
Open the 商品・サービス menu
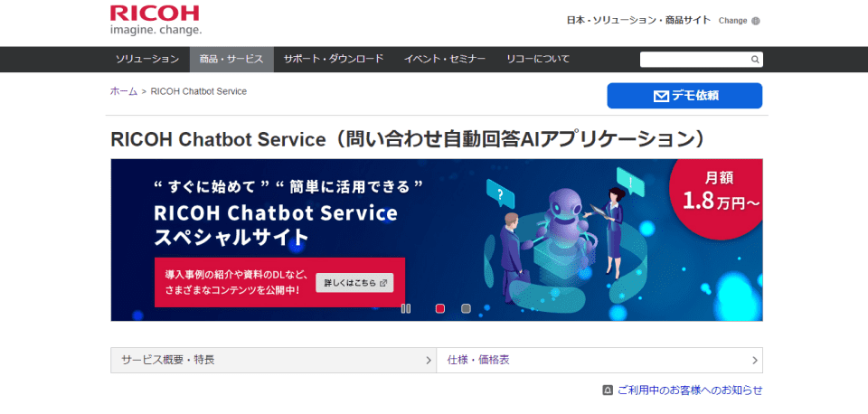coord(231,60)
